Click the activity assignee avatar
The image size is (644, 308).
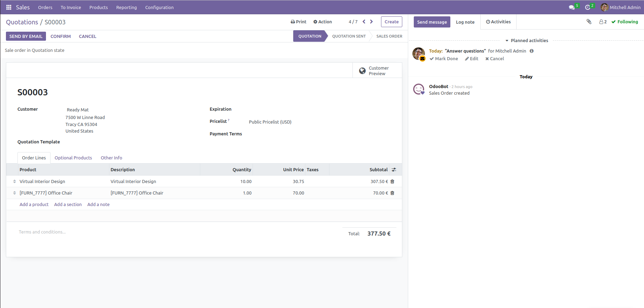point(419,54)
